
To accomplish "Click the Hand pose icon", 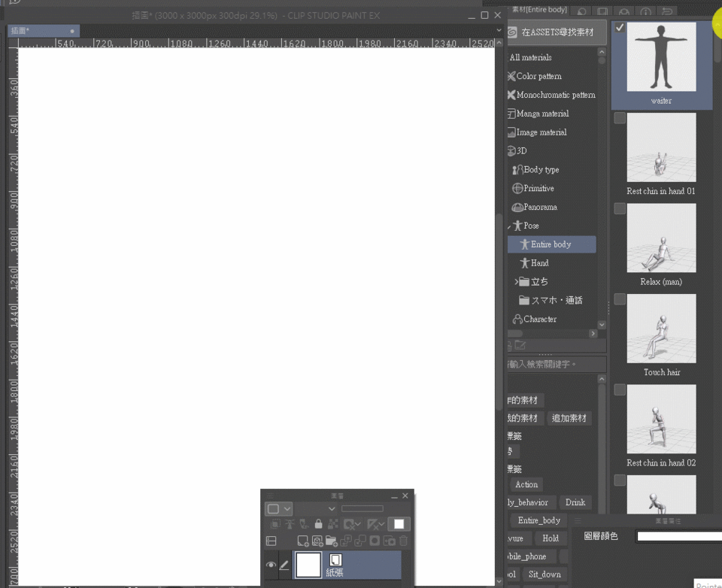I will pyautogui.click(x=524, y=263).
